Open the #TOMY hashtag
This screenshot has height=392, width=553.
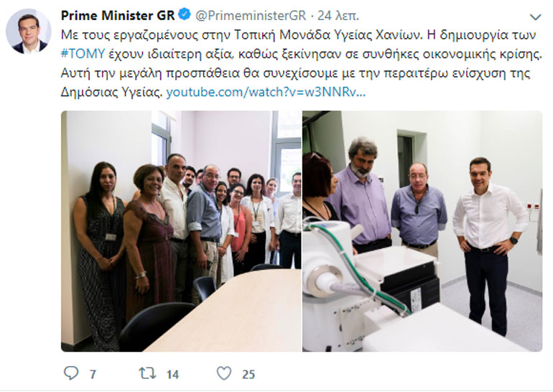click(83, 54)
